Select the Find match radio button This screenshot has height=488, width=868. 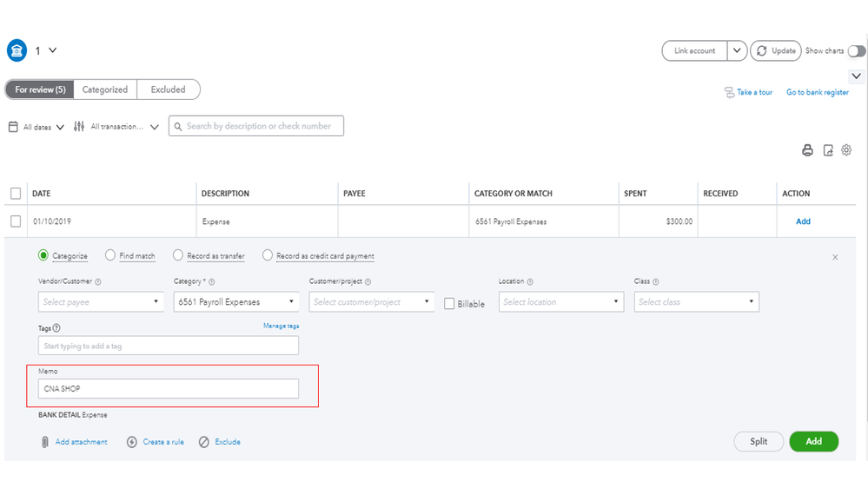[x=110, y=255]
